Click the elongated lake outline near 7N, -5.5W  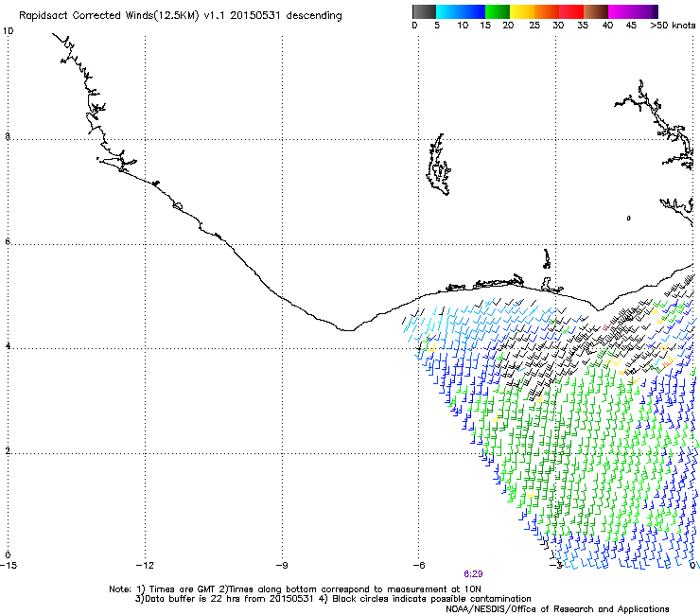pyautogui.click(x=438, y=165)
